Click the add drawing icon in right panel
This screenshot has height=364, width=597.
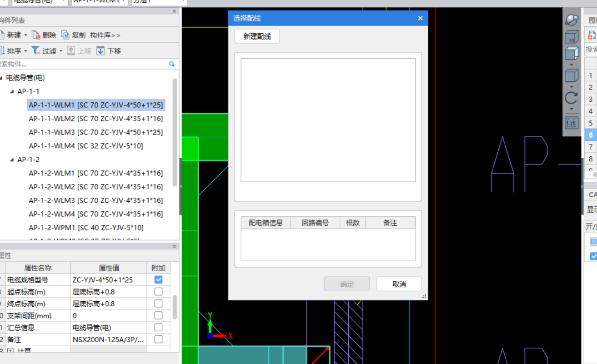coord(592,35)
